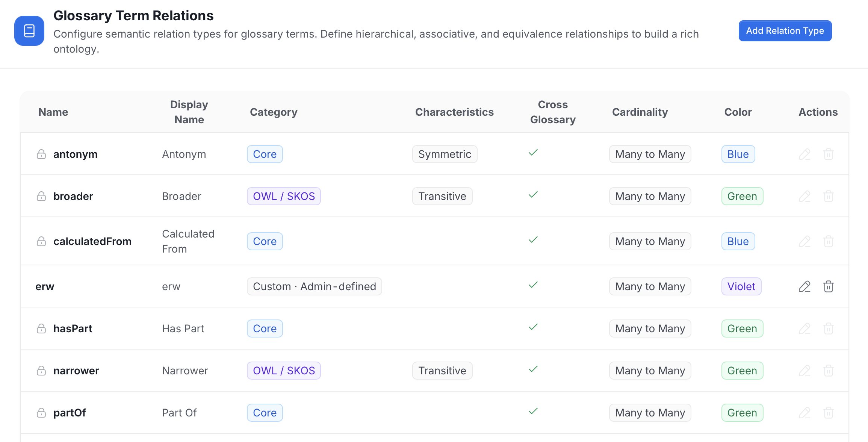Click the Cardinality column header

(x=640, y=112)
